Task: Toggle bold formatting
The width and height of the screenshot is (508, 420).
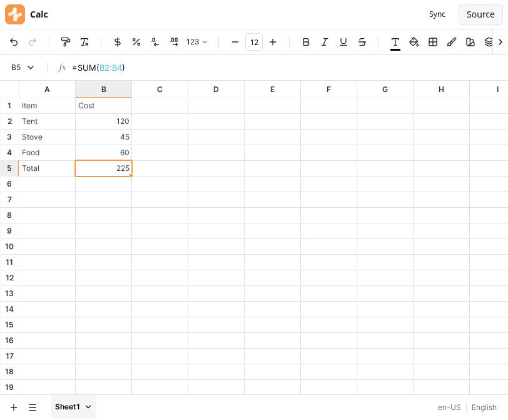Action: tap(306, 42)
